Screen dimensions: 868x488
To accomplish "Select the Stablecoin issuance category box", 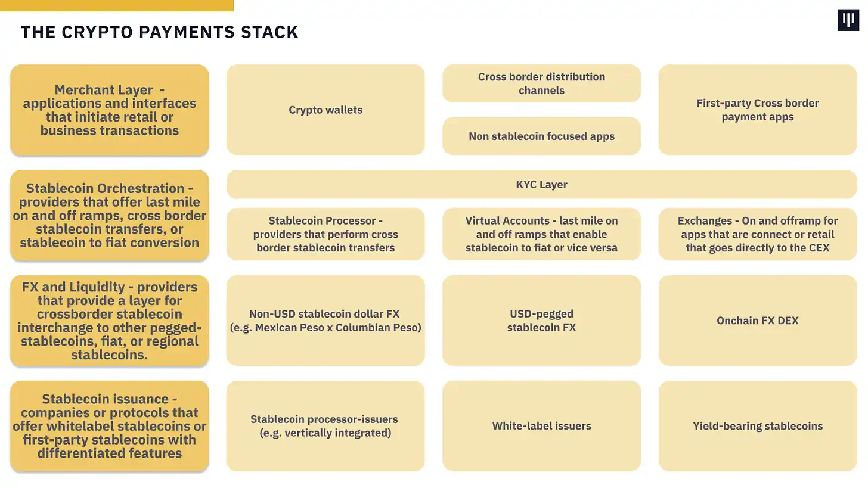I will pyautogui.click(x=110, y=426).
